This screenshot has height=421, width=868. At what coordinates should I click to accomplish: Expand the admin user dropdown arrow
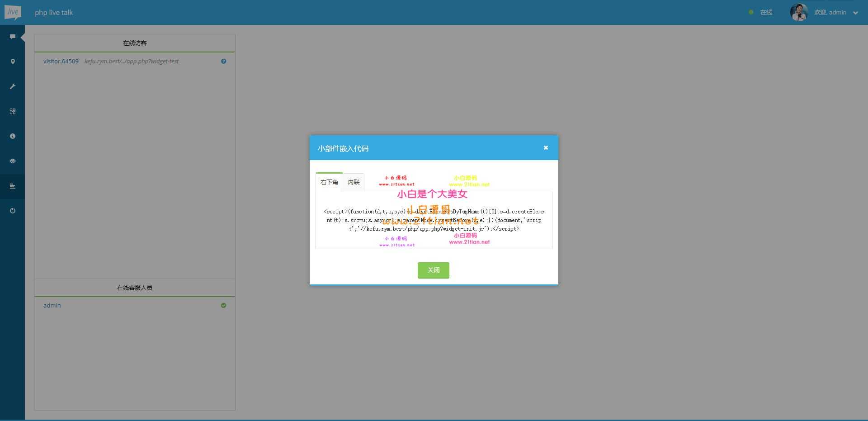pyautogui.click(x=855, y=13)
